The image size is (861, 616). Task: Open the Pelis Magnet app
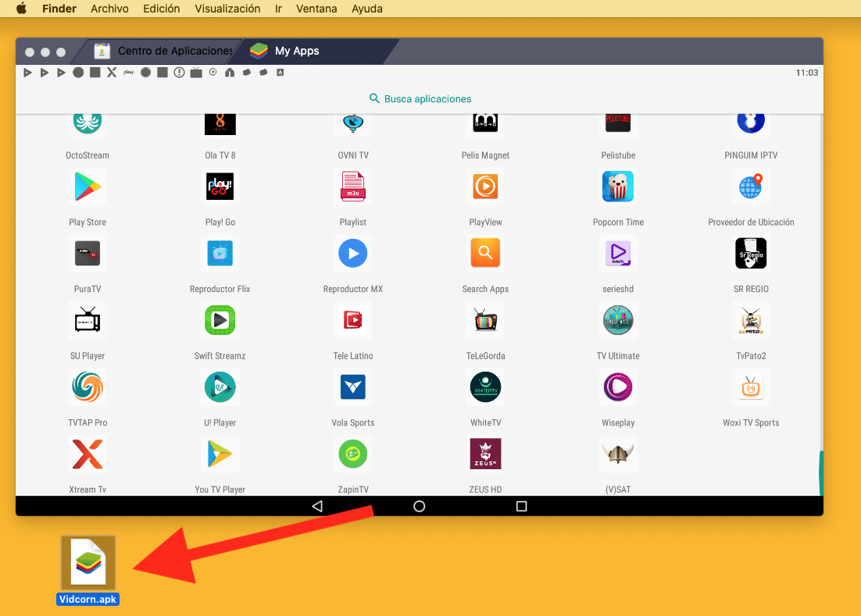pyautogui.click(x=485, y=122)
